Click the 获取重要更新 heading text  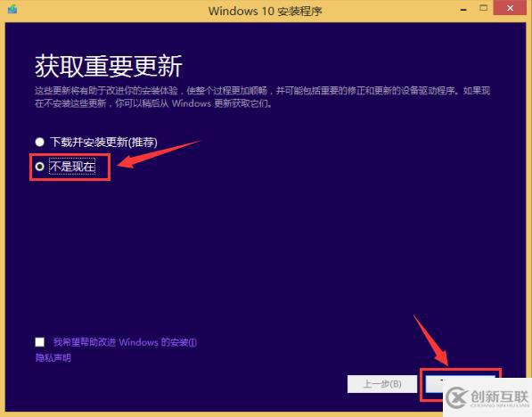coord(109,66)
